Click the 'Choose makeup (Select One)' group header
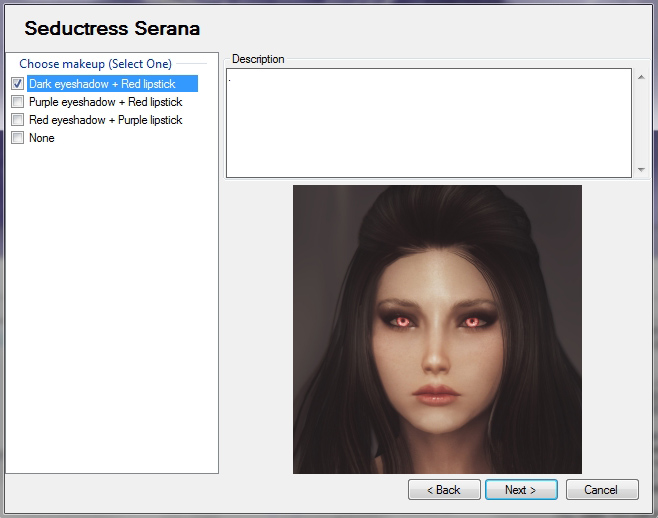 pos(96,64)
